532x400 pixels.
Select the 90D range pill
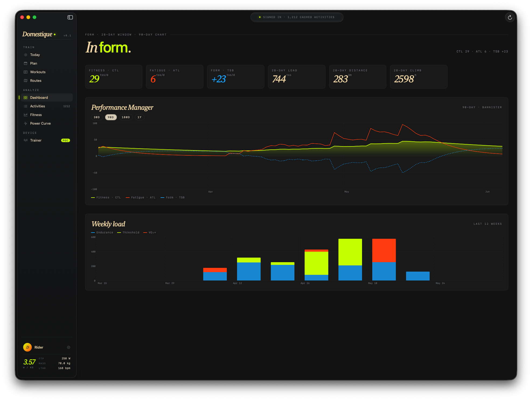(111, 117)
